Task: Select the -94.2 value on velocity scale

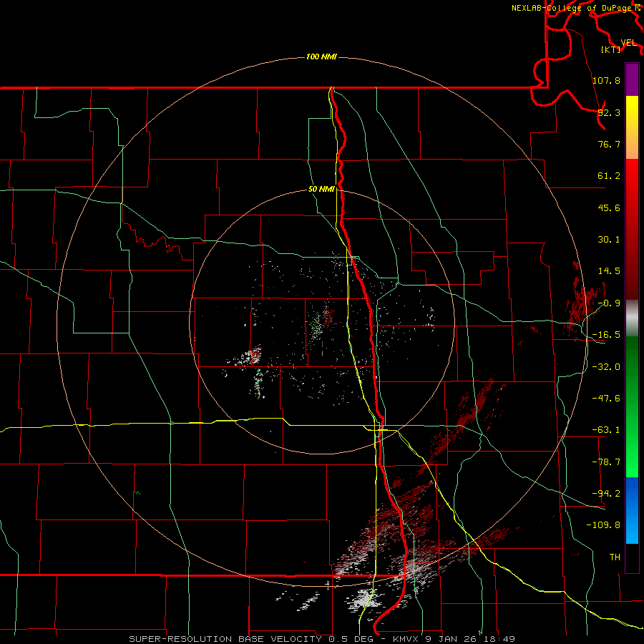Action: click(x=606, y=493)
